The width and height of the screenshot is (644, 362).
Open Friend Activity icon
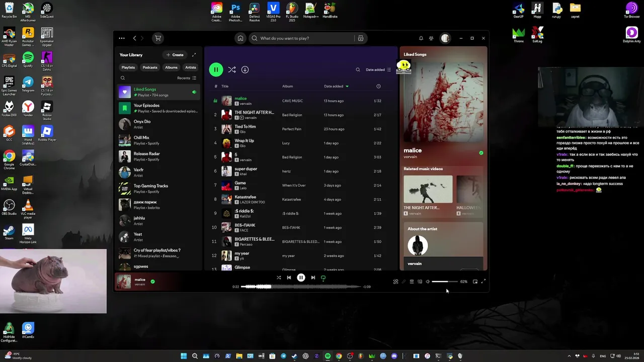[431, 38]
